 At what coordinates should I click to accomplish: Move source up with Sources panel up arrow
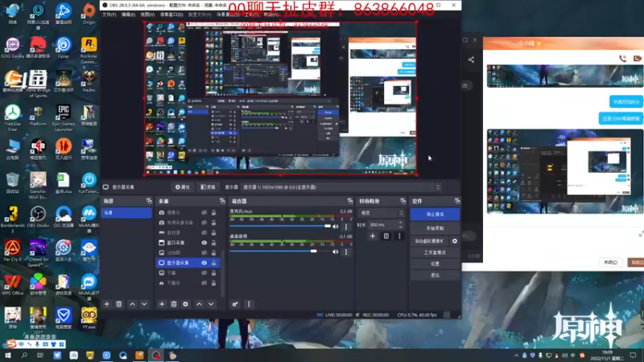199,304
